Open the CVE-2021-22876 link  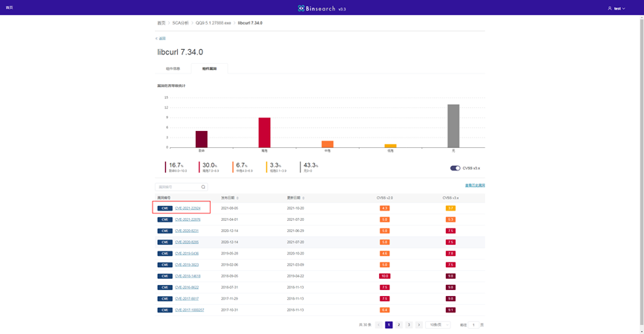[188, 219]
